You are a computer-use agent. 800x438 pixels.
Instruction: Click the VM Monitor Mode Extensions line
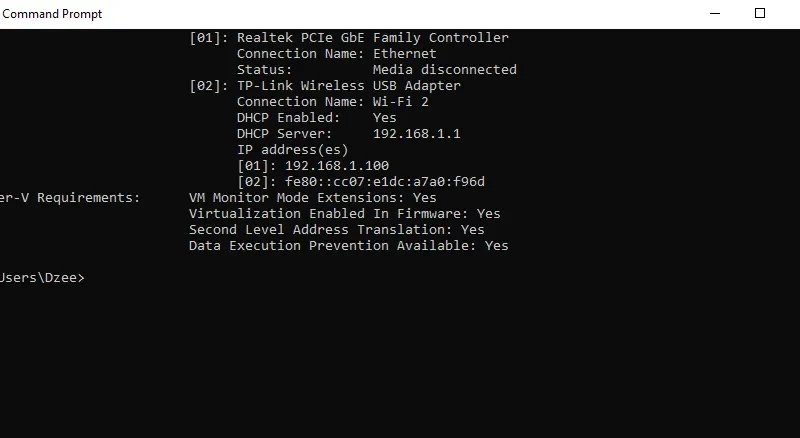[313, 198]
